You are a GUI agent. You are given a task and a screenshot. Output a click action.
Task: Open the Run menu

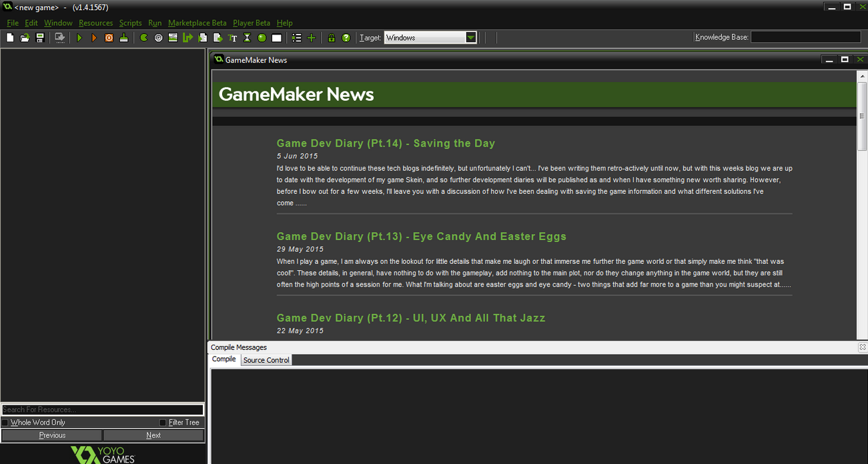[x=155, y=23]
